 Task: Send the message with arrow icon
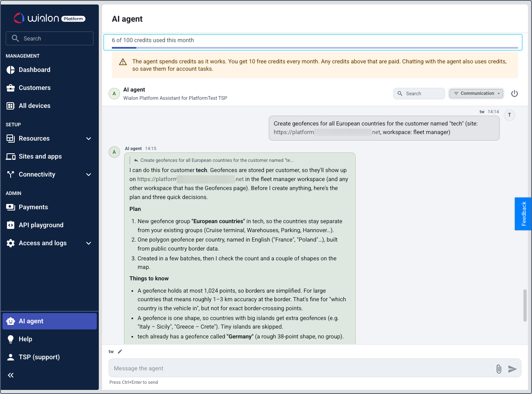[x=512, y=369]
